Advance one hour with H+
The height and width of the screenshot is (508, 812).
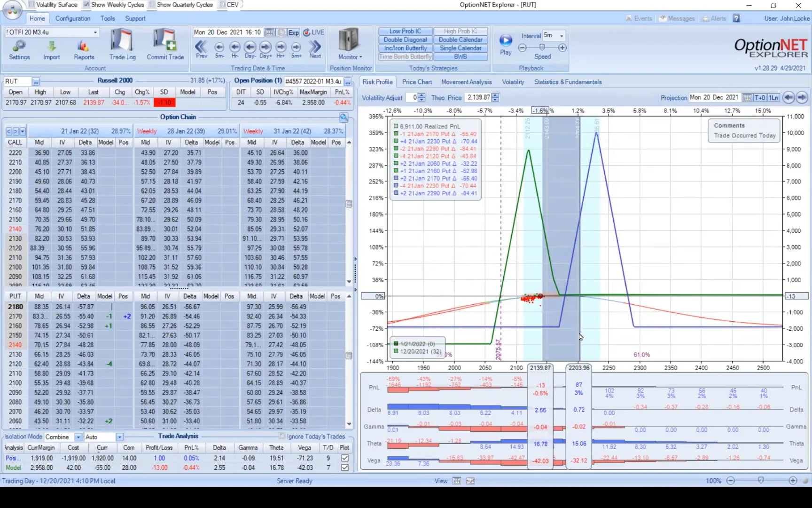click(x=281, y=49)
